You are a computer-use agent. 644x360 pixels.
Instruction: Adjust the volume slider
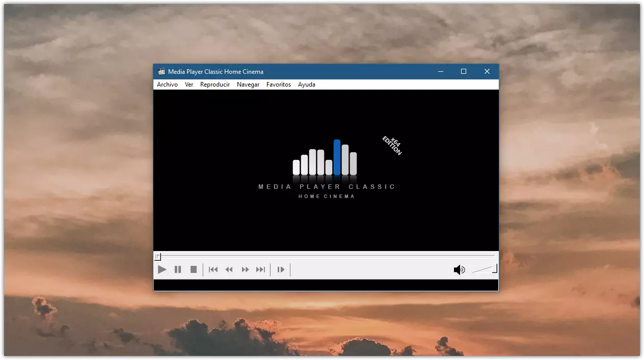click(484, 269)
